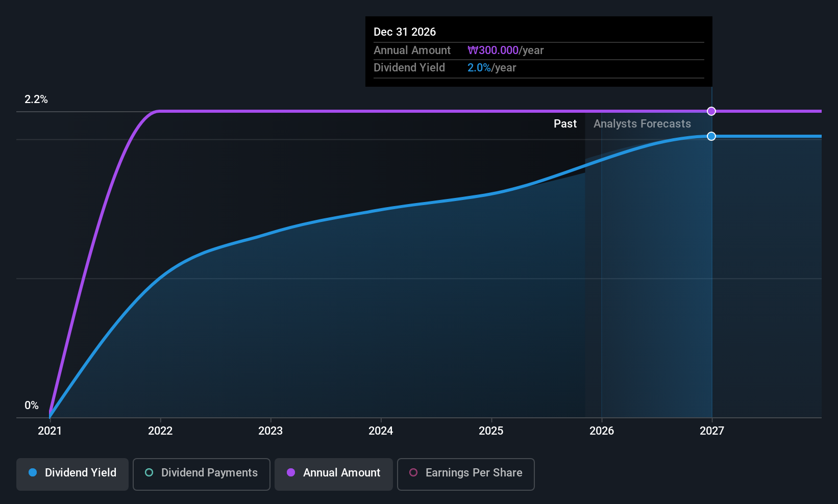Click the 2025 x-axis label

(491, 431)
